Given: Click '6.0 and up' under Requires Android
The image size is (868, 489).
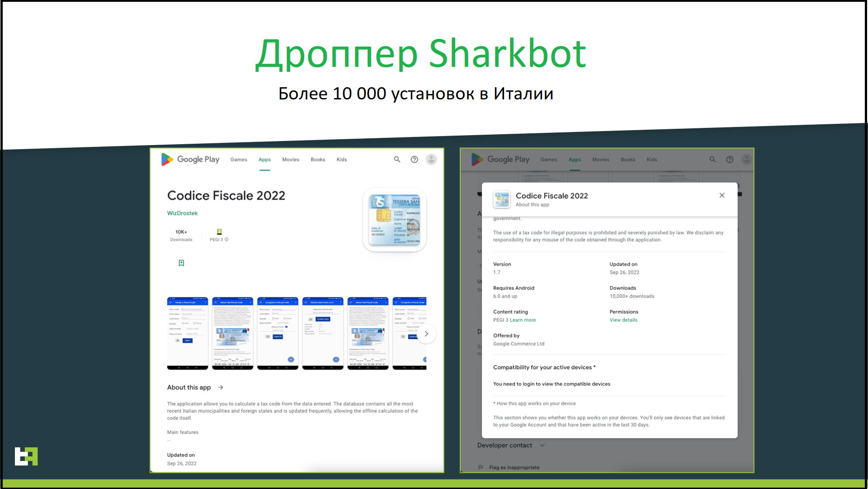Looking at the screenshot, I should point(505,296).
